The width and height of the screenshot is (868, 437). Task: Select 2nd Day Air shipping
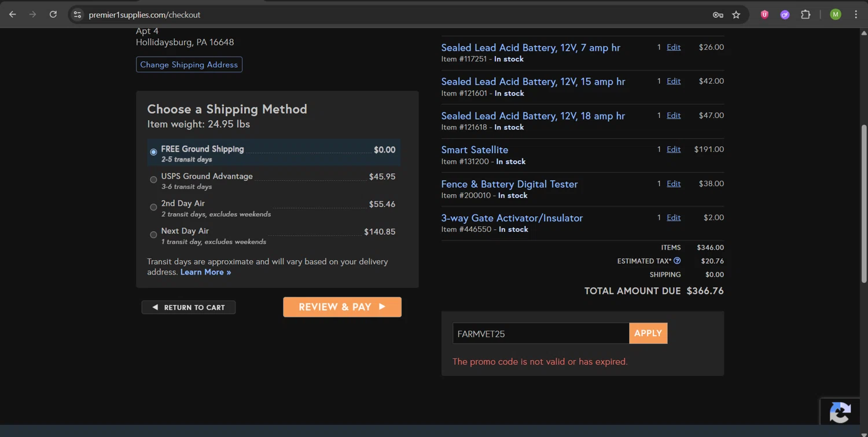[153, 207]
